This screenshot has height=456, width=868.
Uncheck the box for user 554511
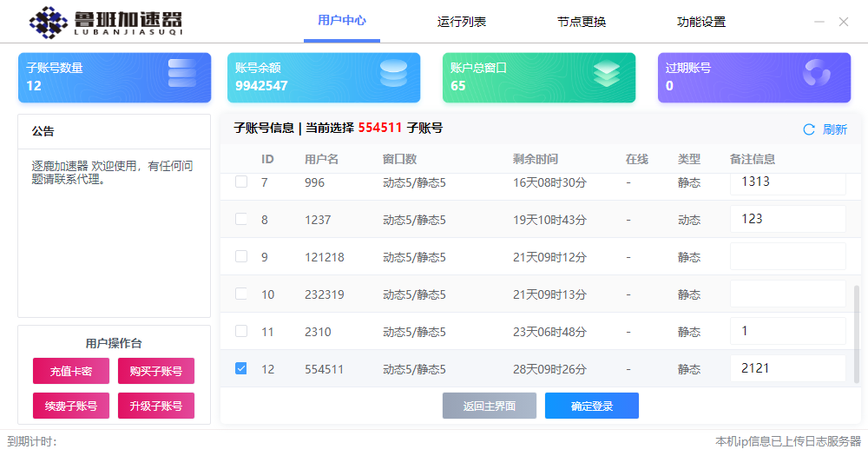(x=241, y=368)
